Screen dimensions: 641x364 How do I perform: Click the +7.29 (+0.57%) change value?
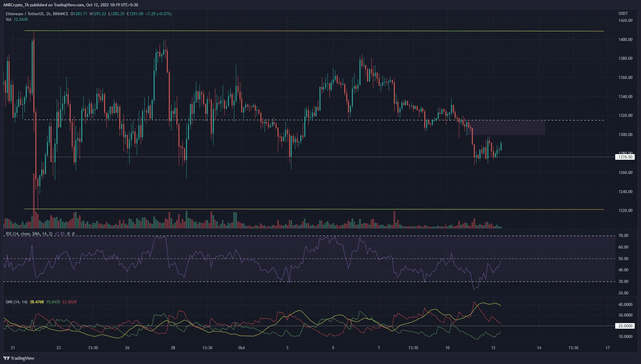point(159,14)
